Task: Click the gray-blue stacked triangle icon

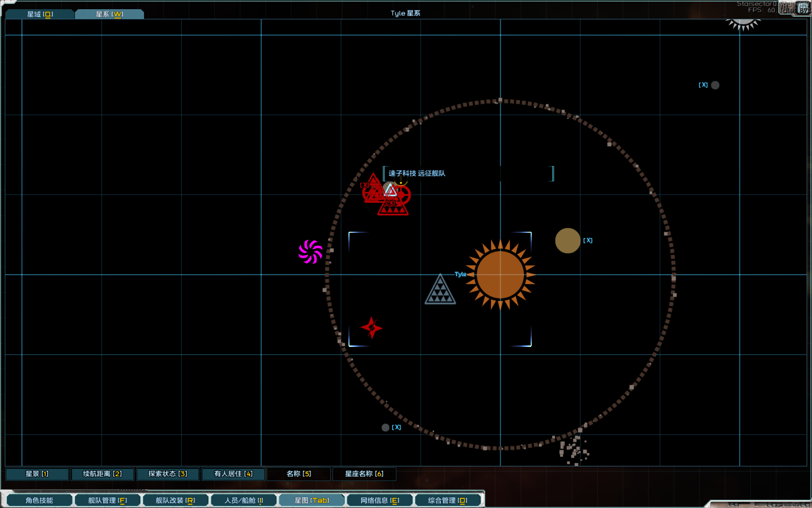Action: [x=440, y=290]
